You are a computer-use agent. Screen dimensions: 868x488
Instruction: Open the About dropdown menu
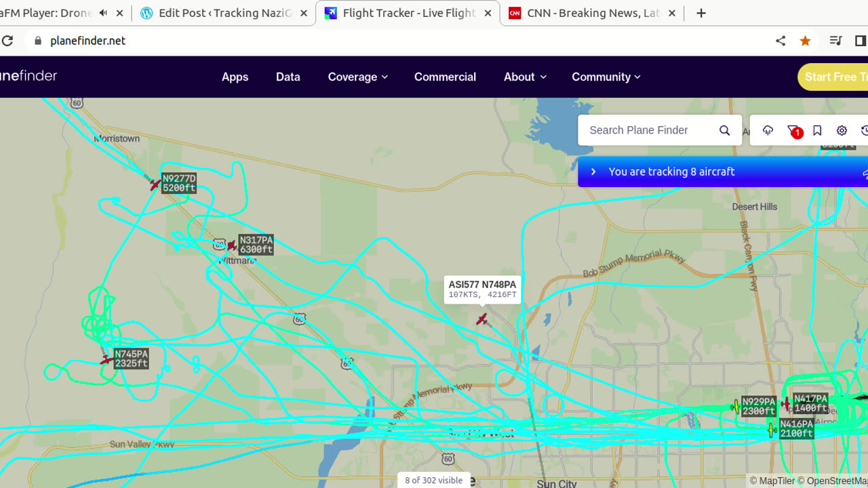(x=525, y=77)
